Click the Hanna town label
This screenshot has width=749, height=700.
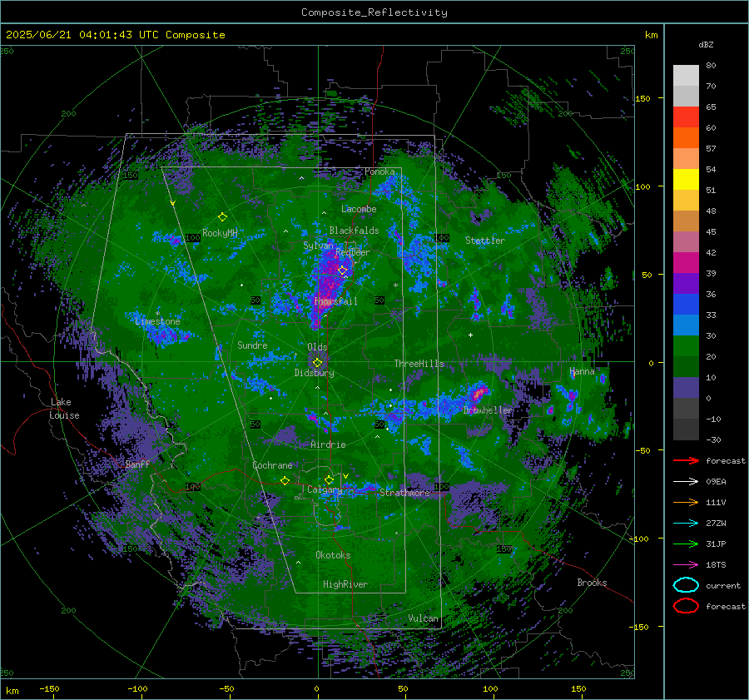click(x=582, y=371)
